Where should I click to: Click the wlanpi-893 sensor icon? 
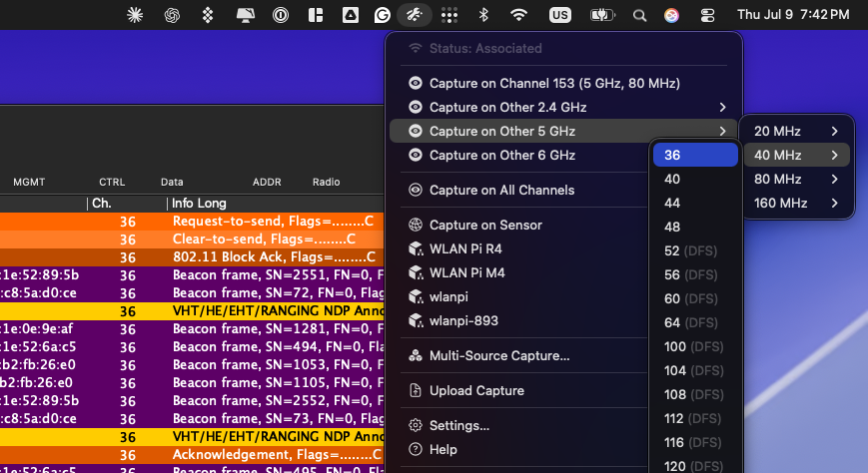coord(416,320)
